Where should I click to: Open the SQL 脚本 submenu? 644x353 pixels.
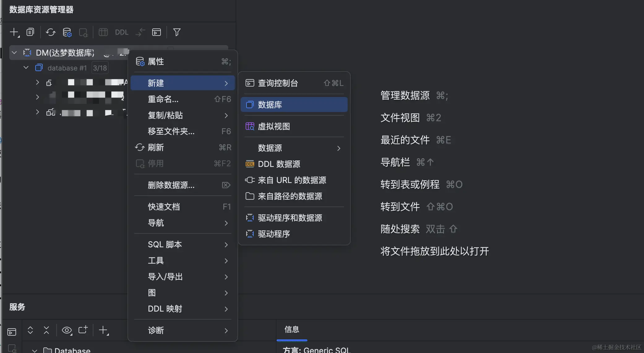click(183, 245)
